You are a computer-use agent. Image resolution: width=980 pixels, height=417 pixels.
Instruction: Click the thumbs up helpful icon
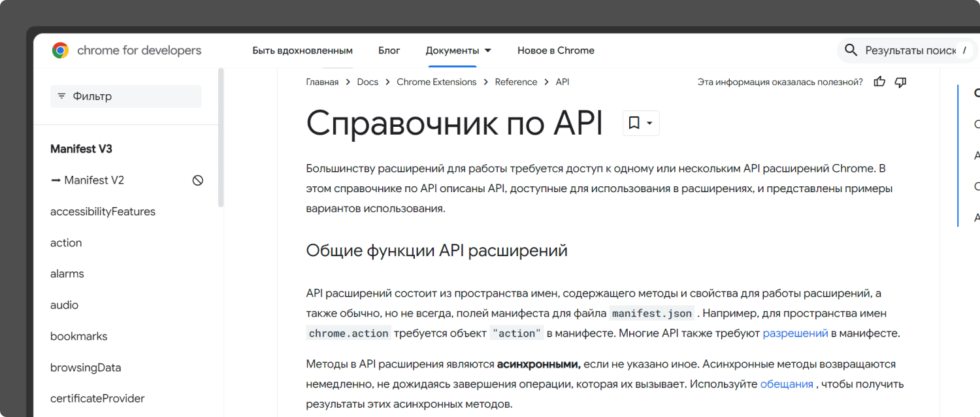pyautogui.click(x=879, y=82)
